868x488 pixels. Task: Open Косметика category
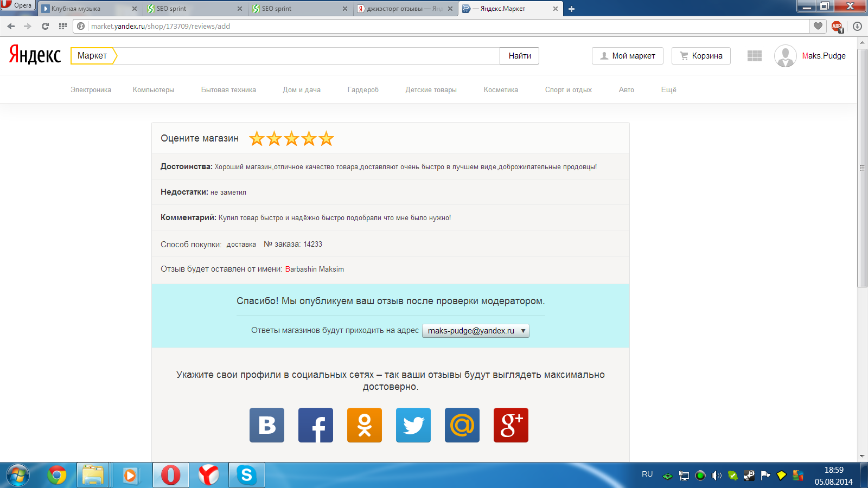(501, 90)
